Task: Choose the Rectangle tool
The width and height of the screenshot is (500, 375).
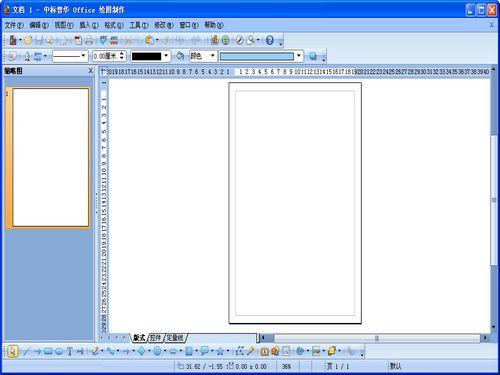Action: [48, 351]
